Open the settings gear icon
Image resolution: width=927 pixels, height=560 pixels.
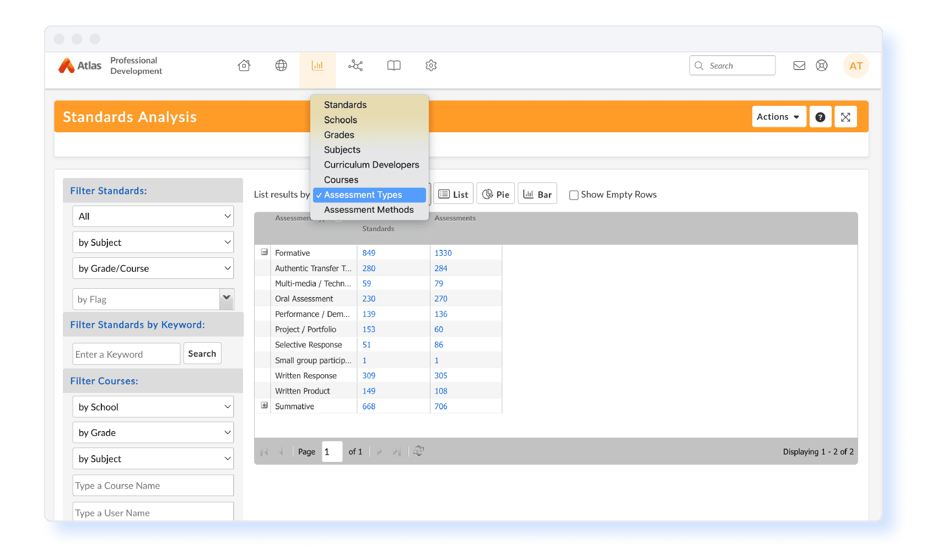click(x=431, y=66)
